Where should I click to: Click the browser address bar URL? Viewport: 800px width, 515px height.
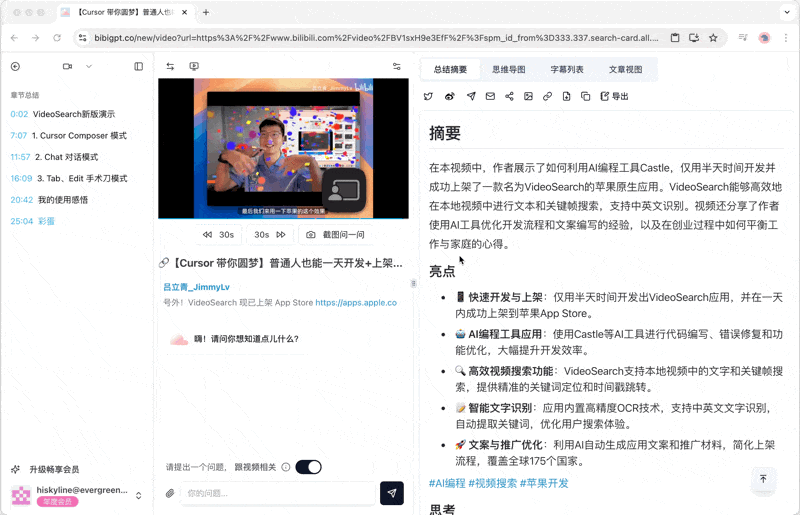(x=376, y=38)
